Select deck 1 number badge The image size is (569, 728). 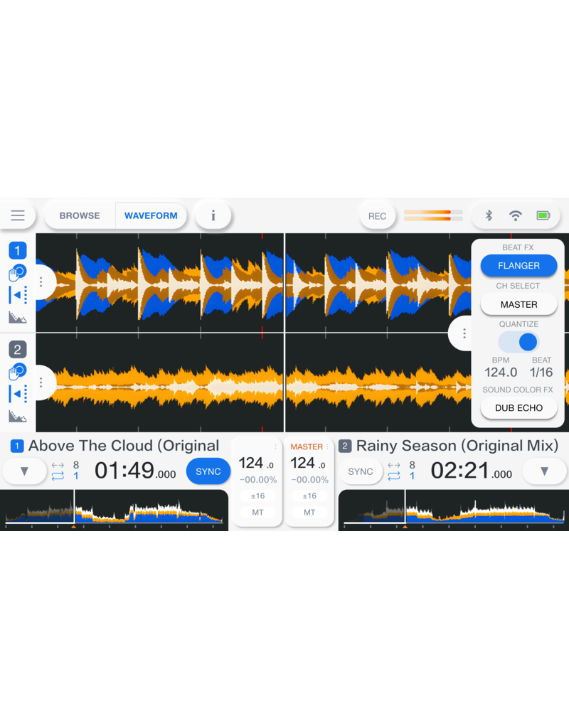[x=17, y=250]
